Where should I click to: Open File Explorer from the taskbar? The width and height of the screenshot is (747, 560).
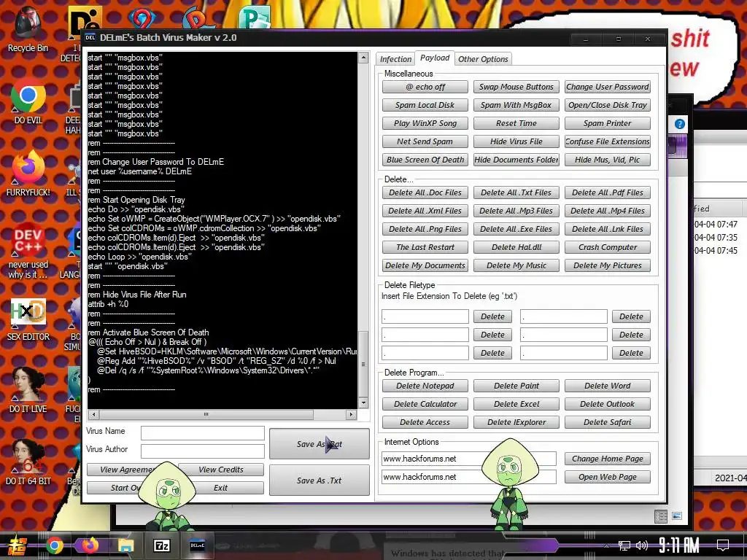click(x=125, y=545)
